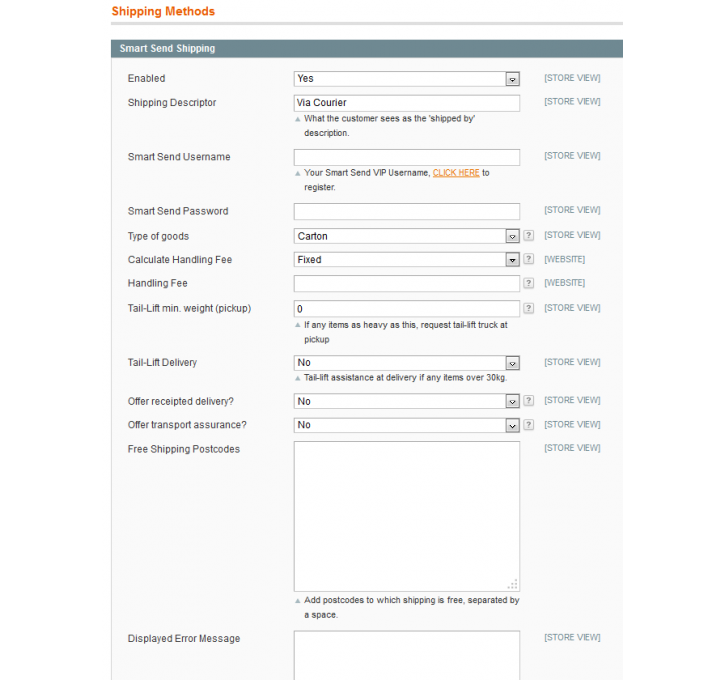Focus the Handling Fee input field
The width and height of the screenshot is (725, 680).
click(x=406, y=283)
